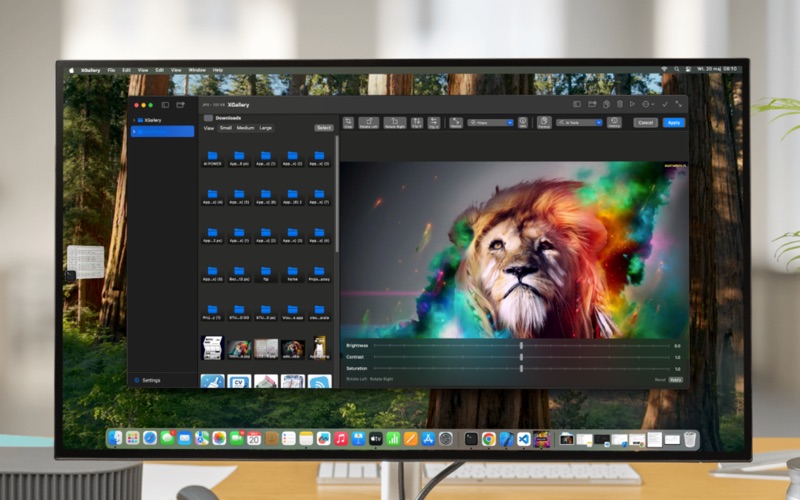Open Settings at the sidebar bottom
Screen dimensions: 800x500
click(x=147, y=380)
